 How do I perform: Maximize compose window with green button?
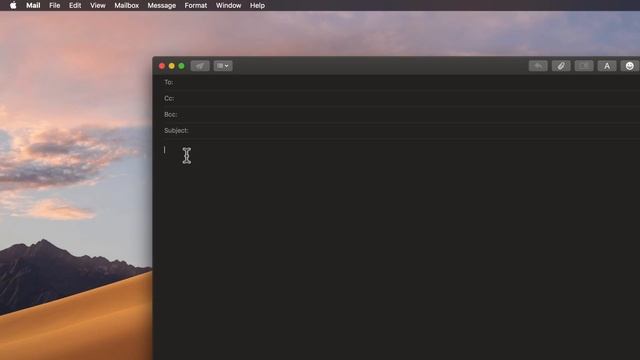click(x=182, y=66)
